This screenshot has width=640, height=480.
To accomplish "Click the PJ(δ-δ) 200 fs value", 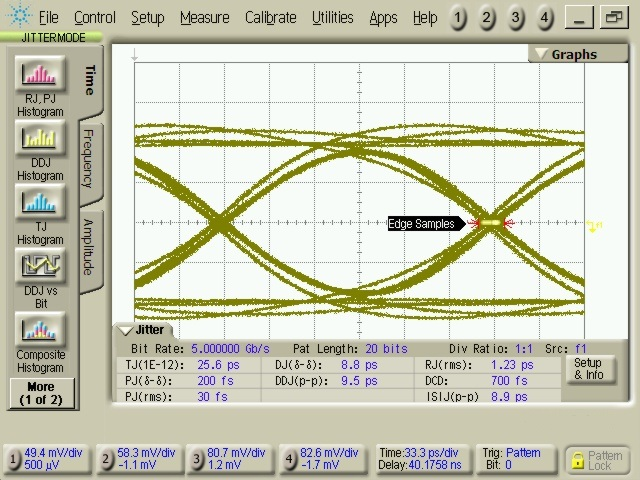I will coord(216,381).
